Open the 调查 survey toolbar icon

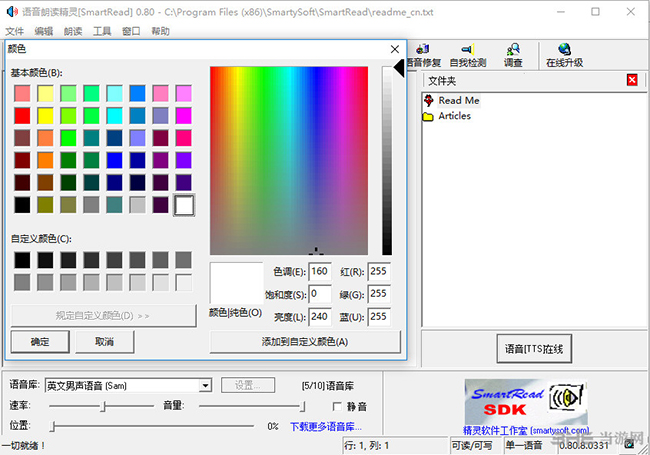(513, 56)
